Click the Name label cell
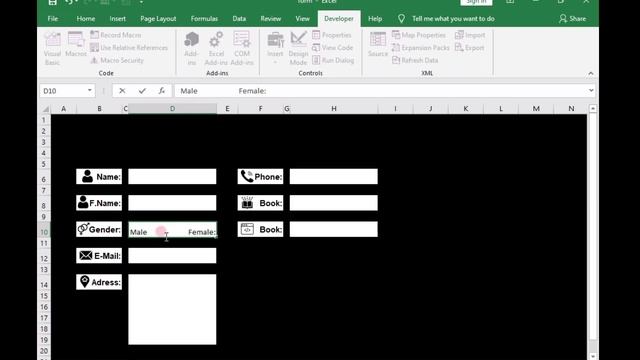The width and height of the screenshot is (640, 360). click(99, 176)
